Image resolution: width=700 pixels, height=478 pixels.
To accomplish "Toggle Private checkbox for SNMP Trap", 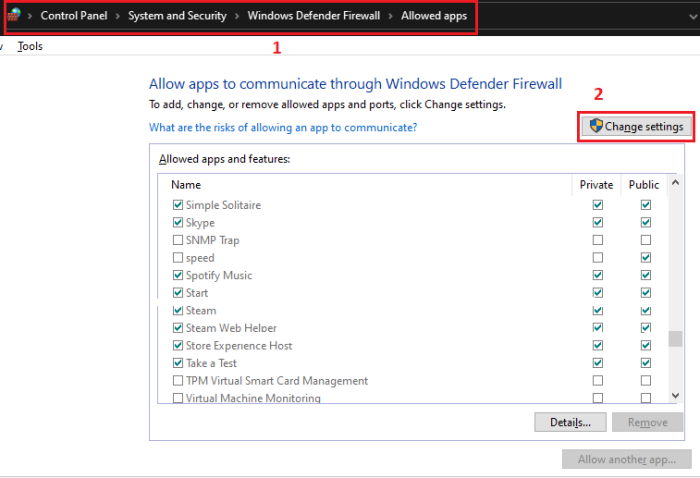I will (598, 240).
